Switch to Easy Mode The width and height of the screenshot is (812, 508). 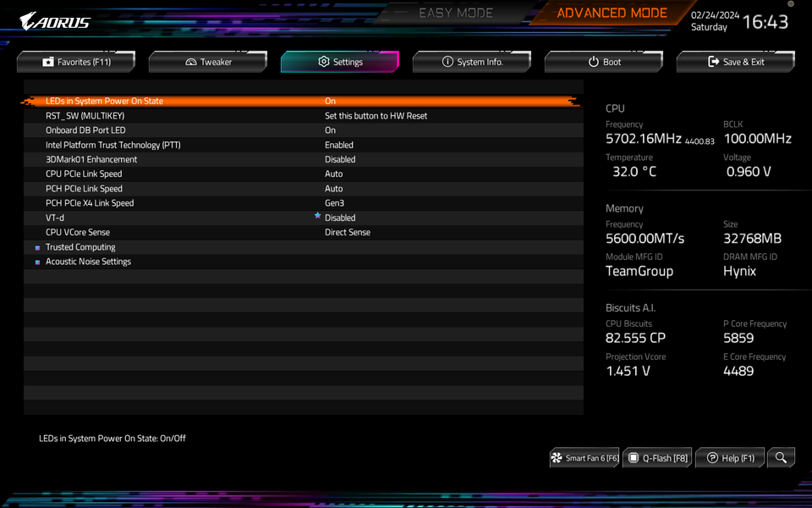pos(456,13)
